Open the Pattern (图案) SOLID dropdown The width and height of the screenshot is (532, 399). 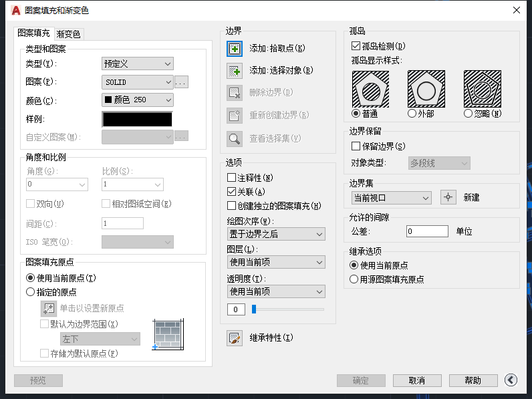[x=137, y=82]
